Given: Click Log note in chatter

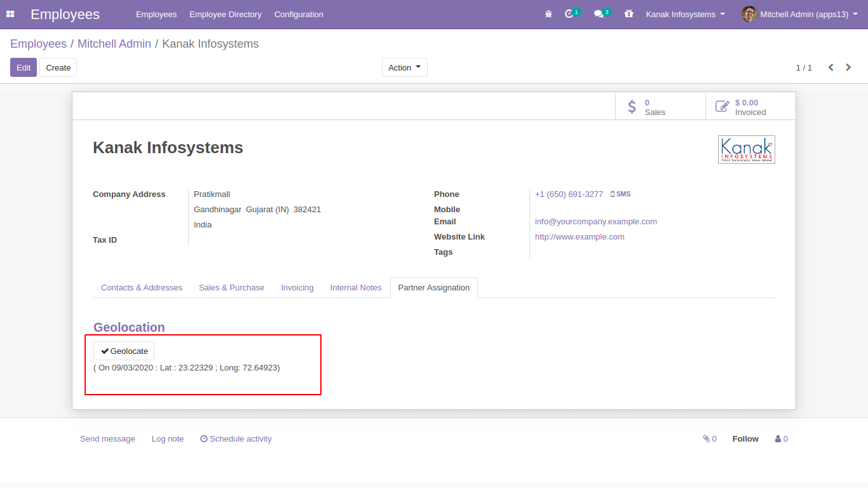Looking at the screenshot, I should click(168, 439).
